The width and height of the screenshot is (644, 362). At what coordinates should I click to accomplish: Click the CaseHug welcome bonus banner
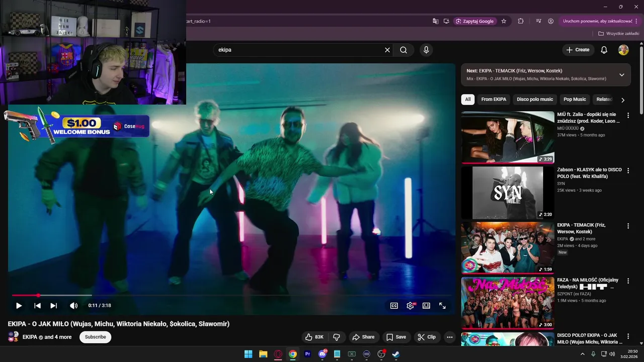(x=76, y=125)
